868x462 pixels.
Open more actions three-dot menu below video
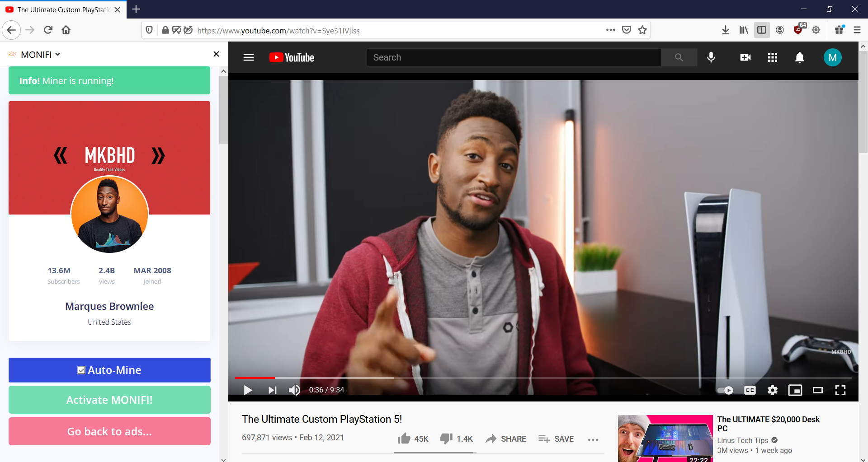click(593, 439)
